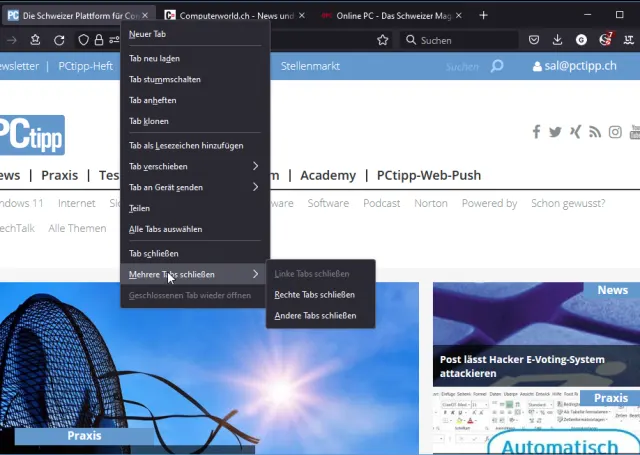Viewport: 640px width, 455px height.
Task: Open Alle Themen link
Action: coord(77,228)
